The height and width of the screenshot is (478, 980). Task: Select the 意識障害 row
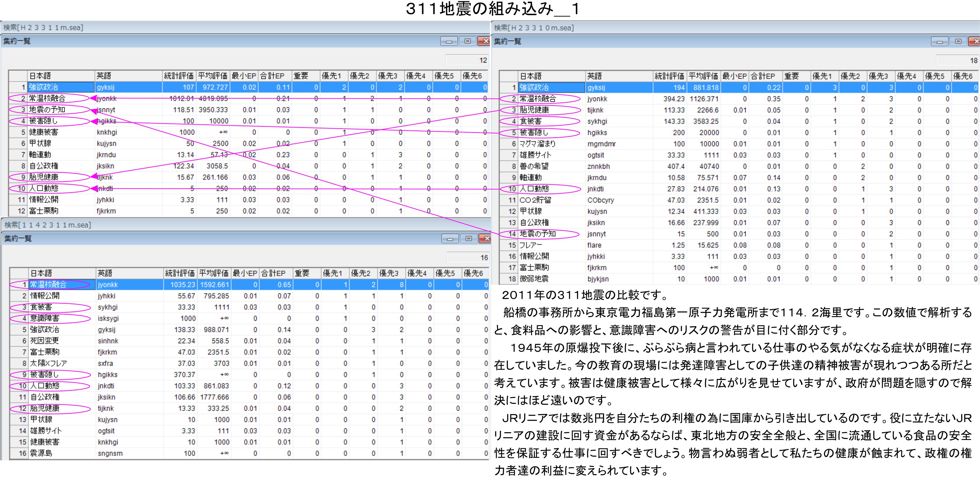click(45, 318)
